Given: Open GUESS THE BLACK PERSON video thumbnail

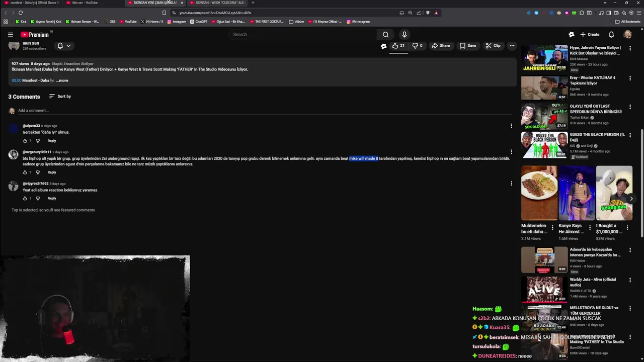Looking at the screenshot, I should (544, 145).
